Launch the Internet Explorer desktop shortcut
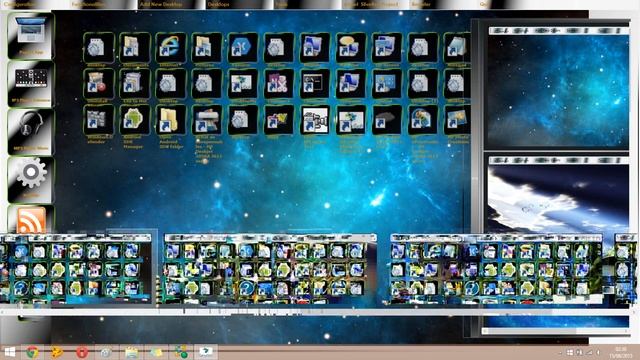The image size is (640, 360). [x=170, y=48]
